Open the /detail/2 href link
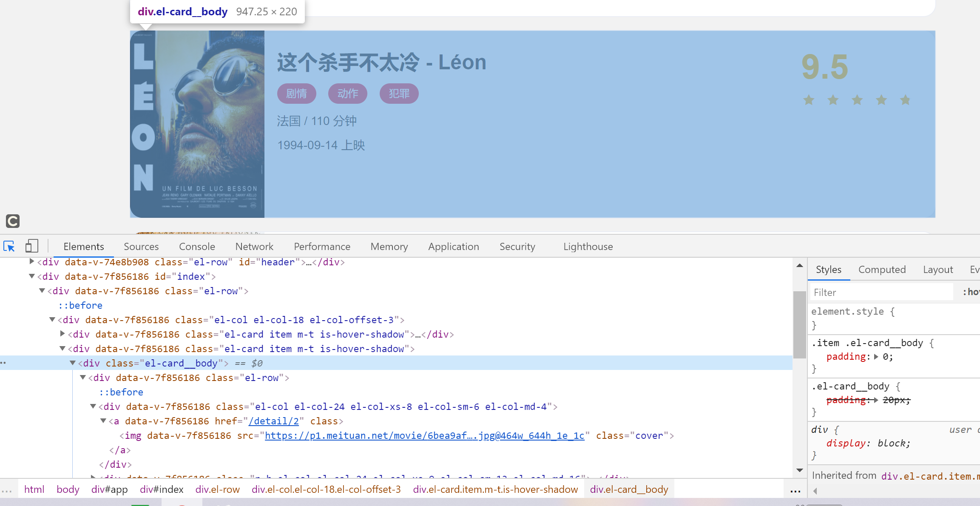This screenshot has width=980, height=506. pos(274,421)
